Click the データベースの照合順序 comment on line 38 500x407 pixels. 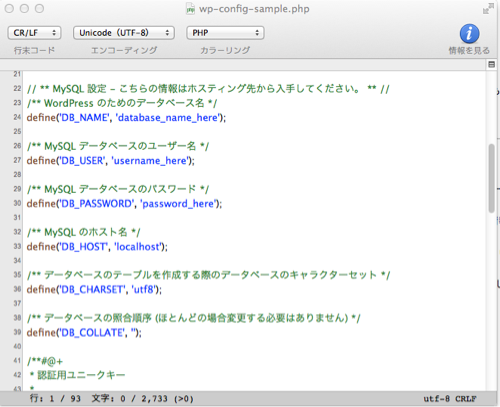click(194, 318)
